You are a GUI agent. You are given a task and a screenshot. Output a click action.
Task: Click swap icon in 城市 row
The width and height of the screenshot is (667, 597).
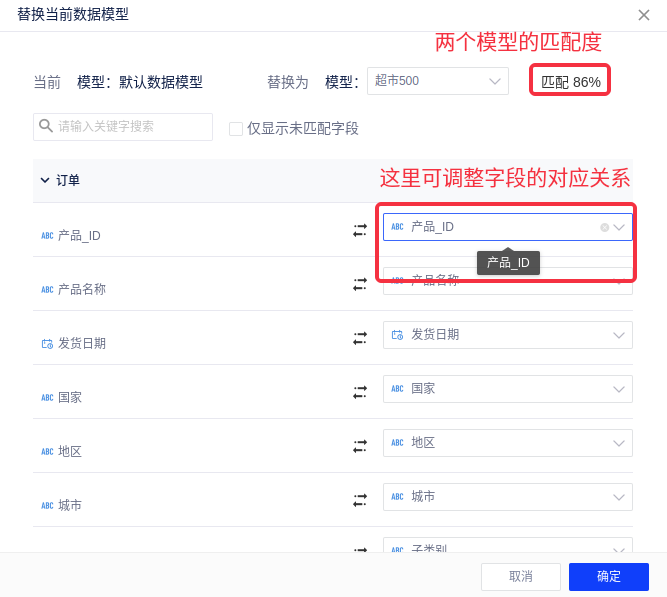(359, 501)
